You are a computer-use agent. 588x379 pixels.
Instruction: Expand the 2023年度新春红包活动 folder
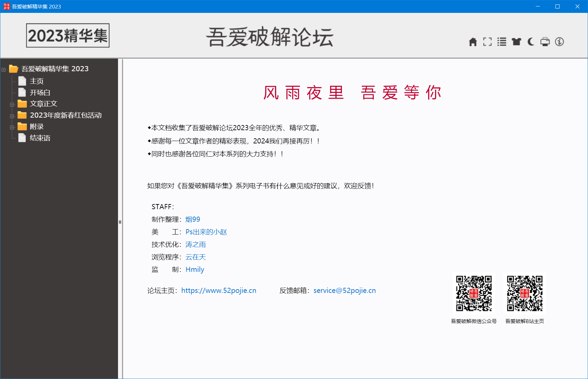click(x=12, y=116)
